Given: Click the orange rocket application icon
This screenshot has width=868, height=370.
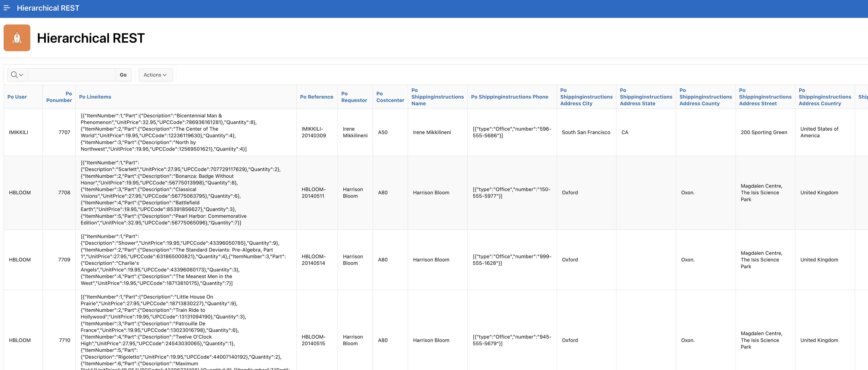Looking at the screenshot, I should pos(17,38).
